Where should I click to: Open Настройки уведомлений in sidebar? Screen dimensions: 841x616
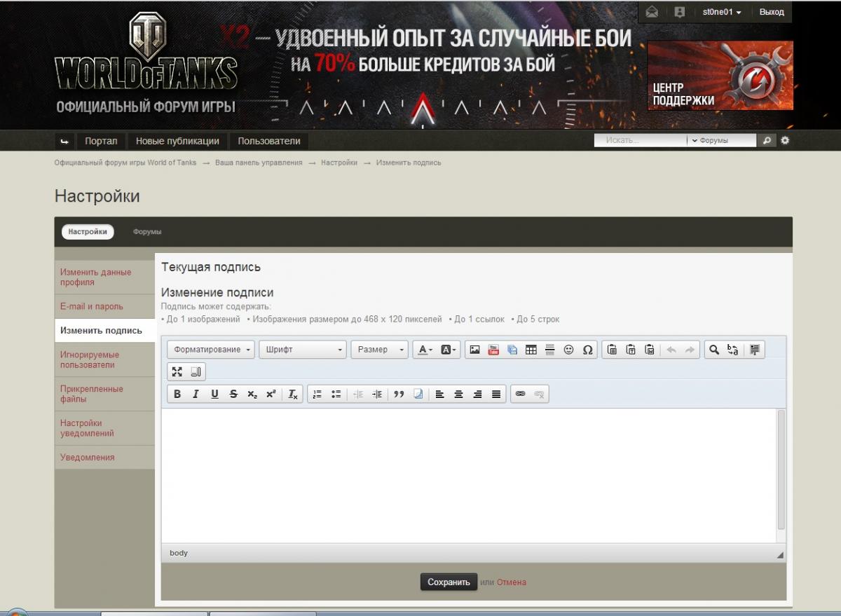point(104,428)
